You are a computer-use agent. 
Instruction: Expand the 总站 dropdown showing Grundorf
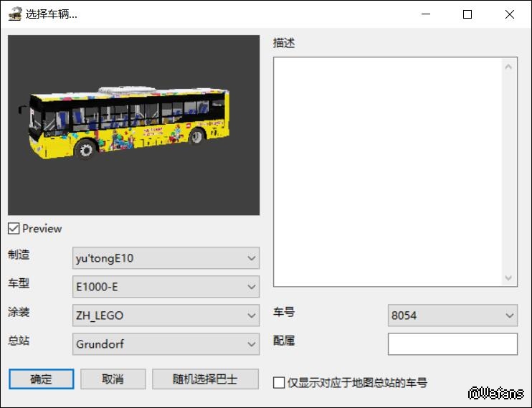[166, 344]
